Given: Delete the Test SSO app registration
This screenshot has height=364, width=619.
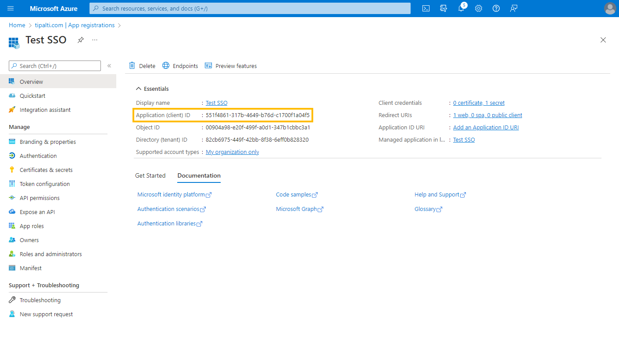Looking at the screenshot, I should tap(142, 65).
